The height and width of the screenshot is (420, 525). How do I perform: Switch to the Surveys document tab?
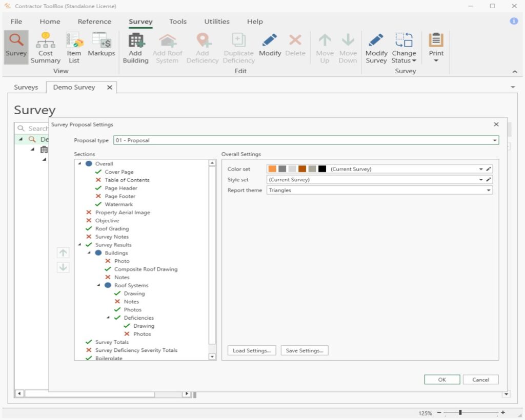(x=26, y=88)
